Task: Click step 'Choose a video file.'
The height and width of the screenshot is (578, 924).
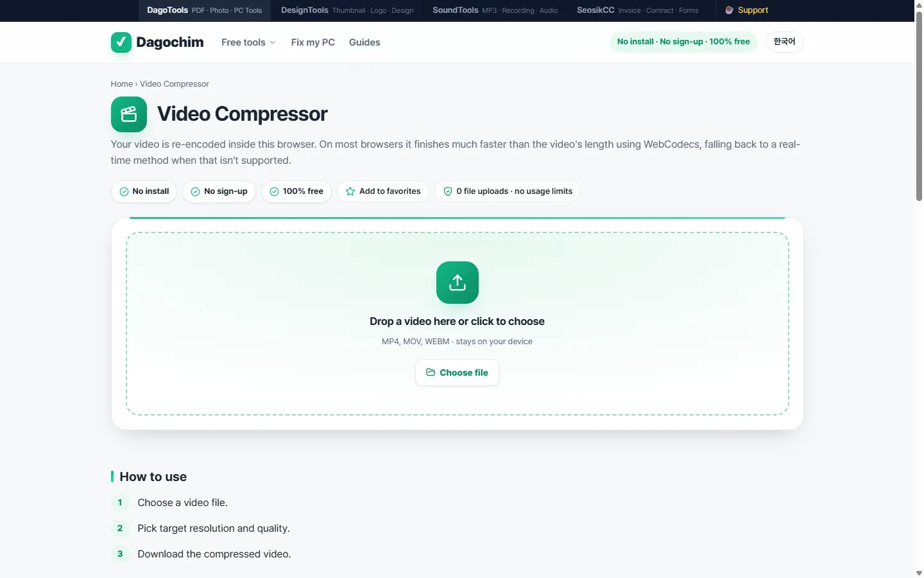Action: pos(182,503)
